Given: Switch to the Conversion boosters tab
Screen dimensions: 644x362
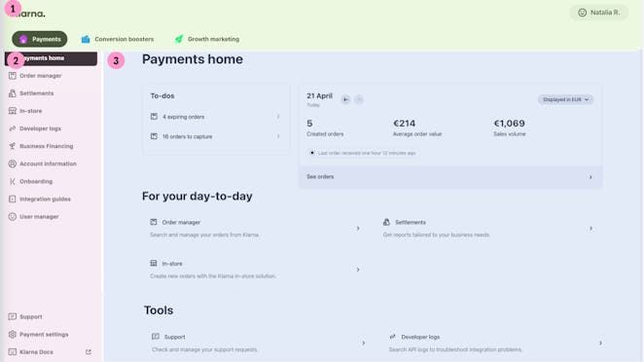Looking at the screenshot, I should [x=118, y=39].
